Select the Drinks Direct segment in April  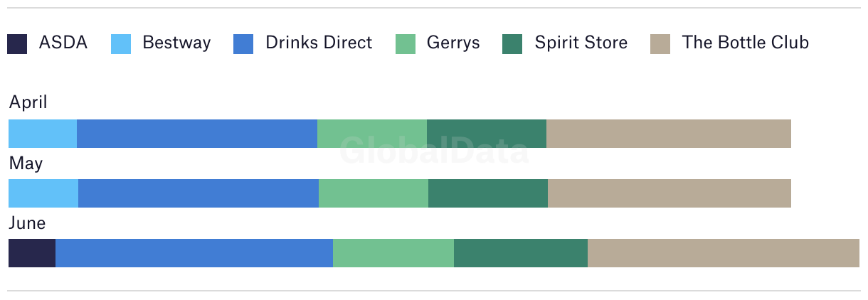(197, 134)
